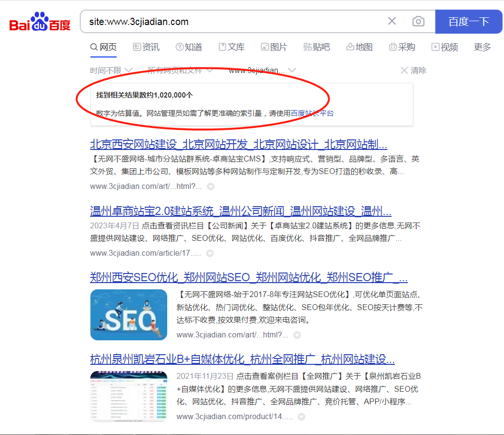Click 清除 to clear filters
The height and width of the screenshot is (435, 504).
coord(414,70)
